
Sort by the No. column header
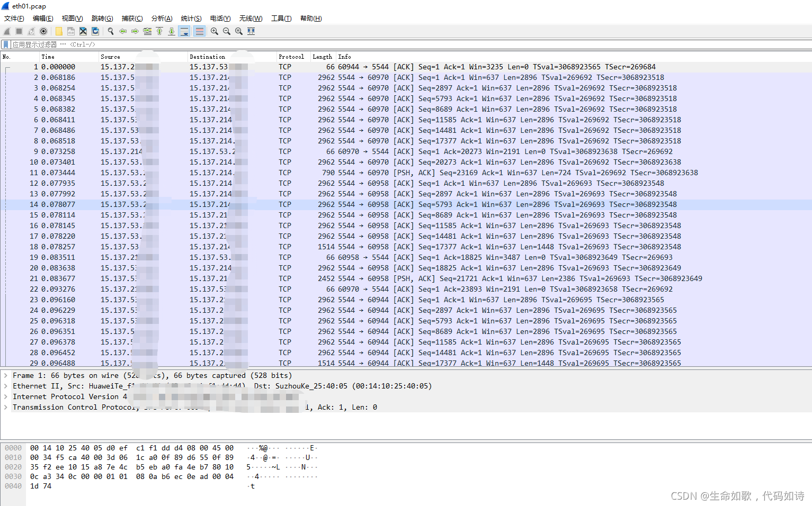point(20,57)
